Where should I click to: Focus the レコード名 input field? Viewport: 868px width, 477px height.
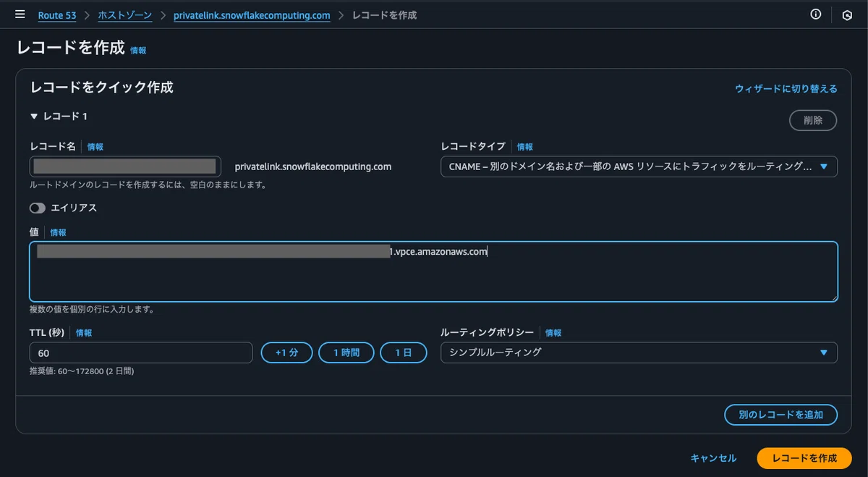point(125,166)
